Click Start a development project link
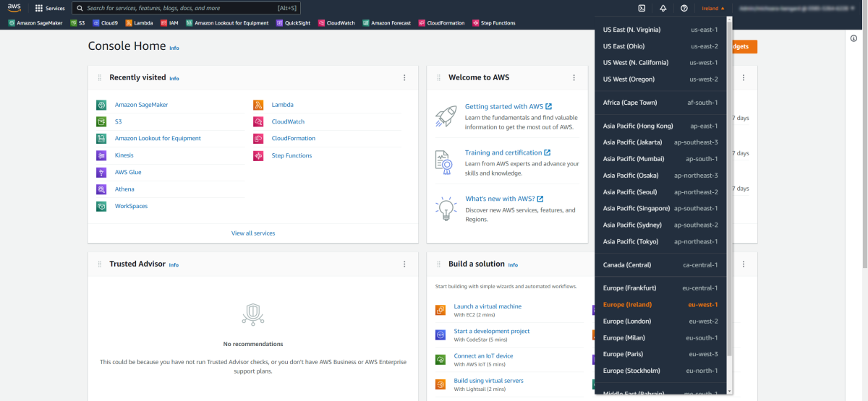 (492, 331)
